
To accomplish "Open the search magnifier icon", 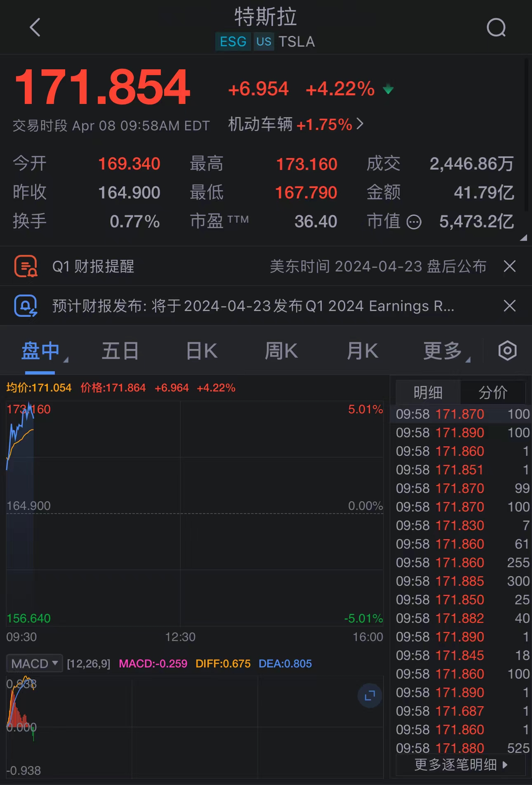I will (496, 28).
